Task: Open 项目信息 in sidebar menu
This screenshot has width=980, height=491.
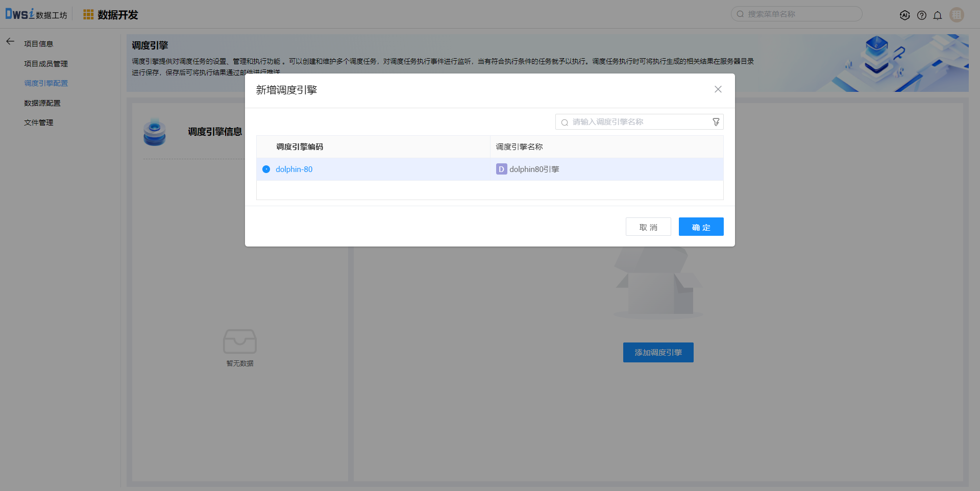Action: point(39,44)
